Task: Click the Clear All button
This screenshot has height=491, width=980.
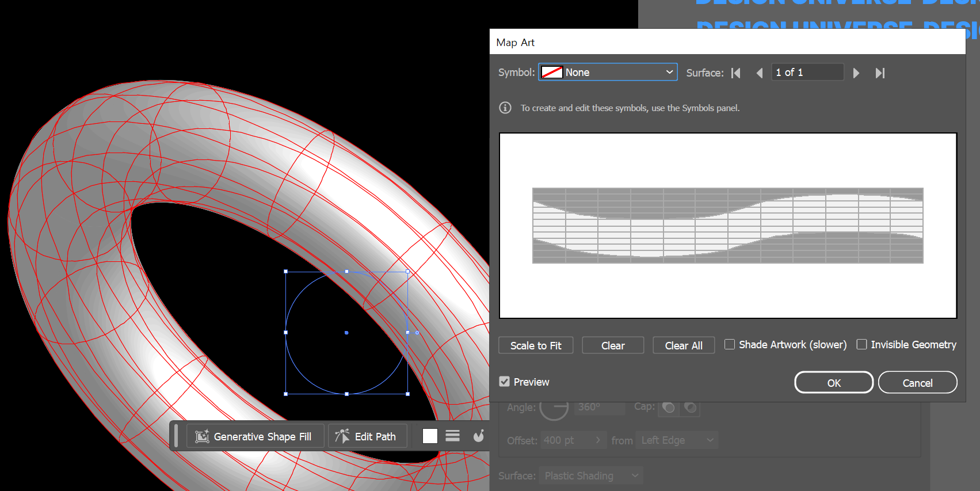Action: 684,345
